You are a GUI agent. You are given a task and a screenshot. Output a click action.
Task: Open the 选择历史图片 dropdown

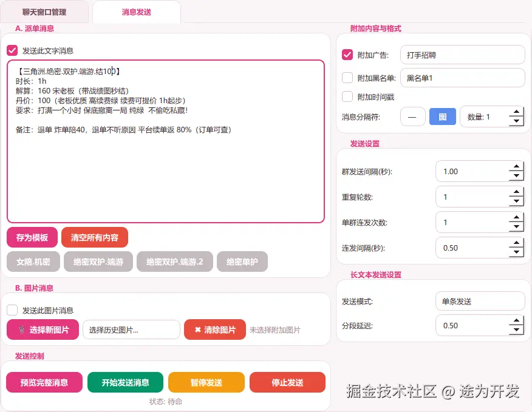point(131,329)
